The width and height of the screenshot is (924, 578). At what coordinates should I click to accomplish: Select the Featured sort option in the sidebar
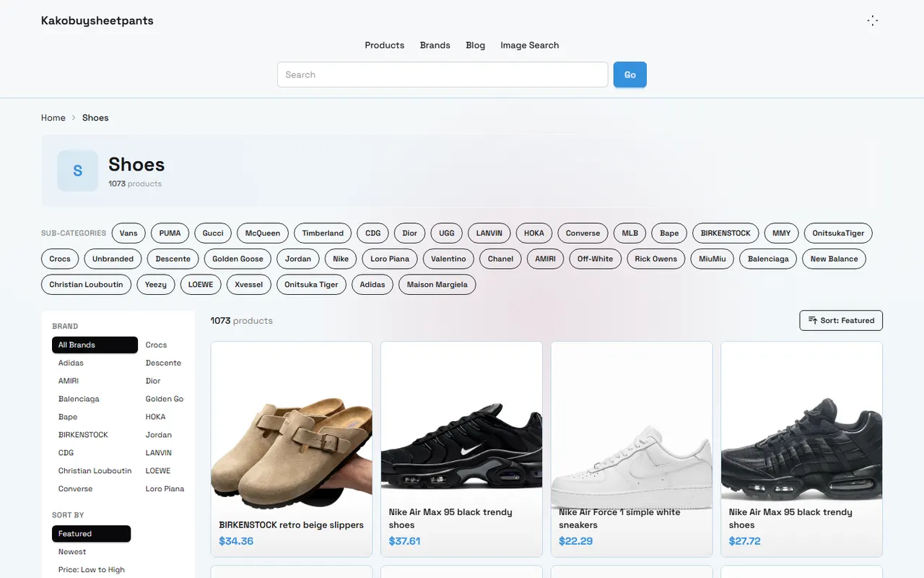(x=91, y=534)
